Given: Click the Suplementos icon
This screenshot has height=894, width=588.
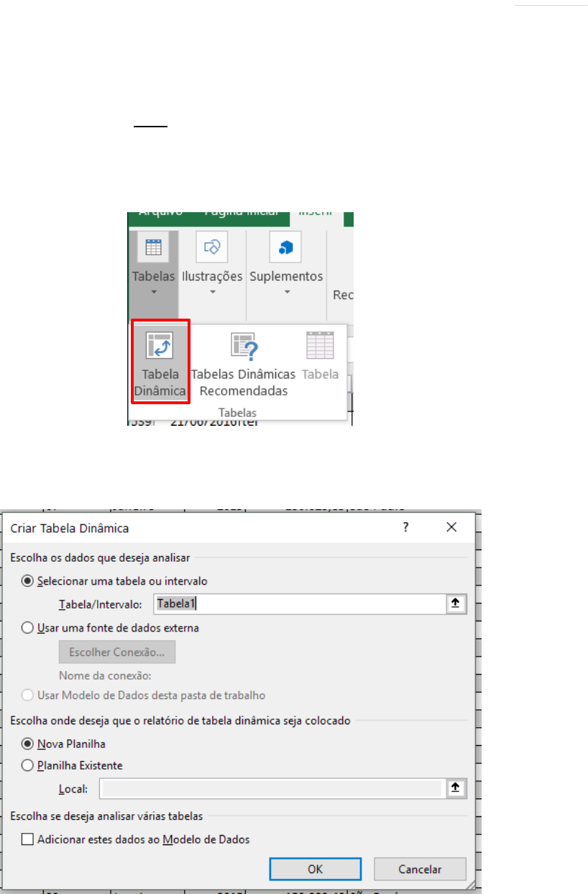Looking at the screenshot, I should coord(285,247).
